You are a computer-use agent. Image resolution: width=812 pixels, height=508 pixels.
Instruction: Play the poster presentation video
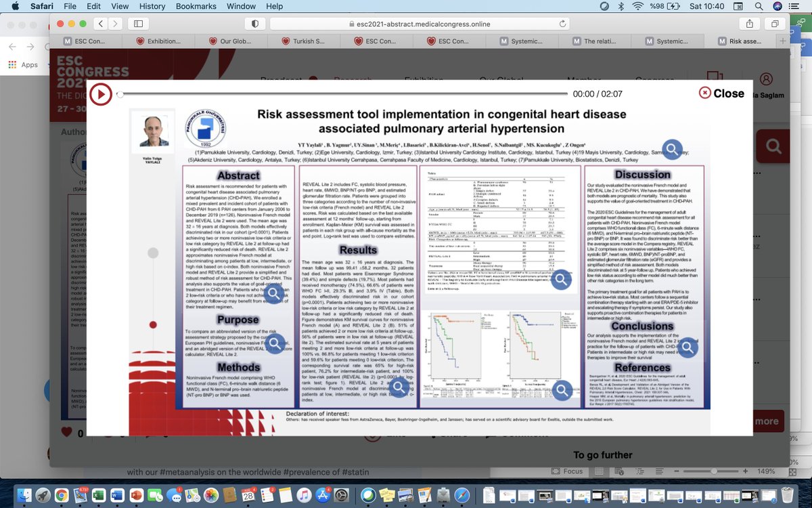[100, 94]
